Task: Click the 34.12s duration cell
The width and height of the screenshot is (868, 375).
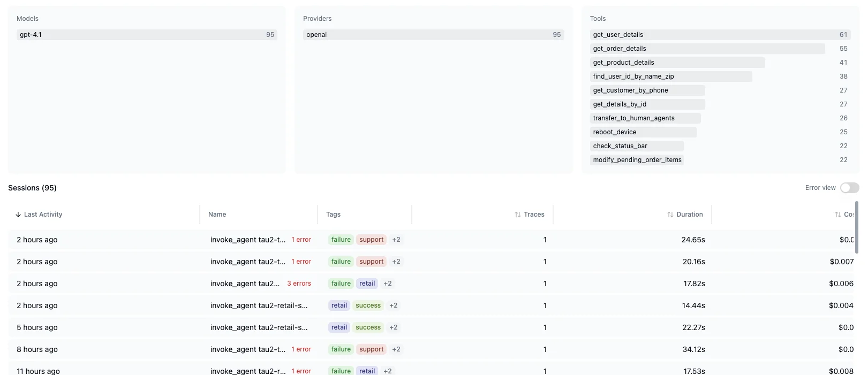Action: pos(694,349)
